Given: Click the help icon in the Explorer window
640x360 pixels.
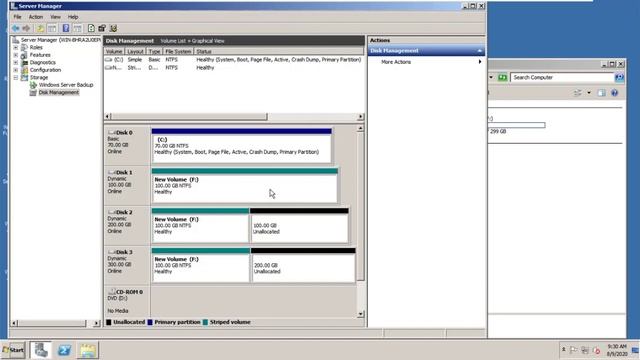Looking at the screenshot, I should (614, 93).
